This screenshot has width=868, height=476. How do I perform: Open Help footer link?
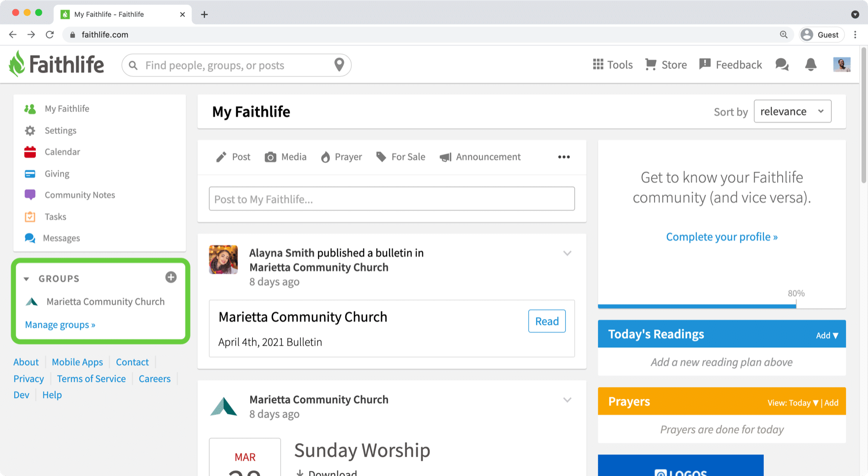click(52, 395)
